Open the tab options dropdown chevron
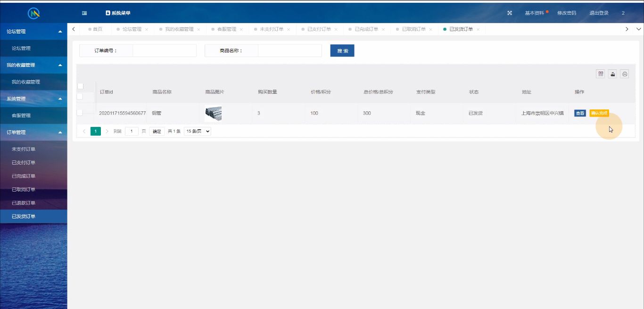 [638, 29]
